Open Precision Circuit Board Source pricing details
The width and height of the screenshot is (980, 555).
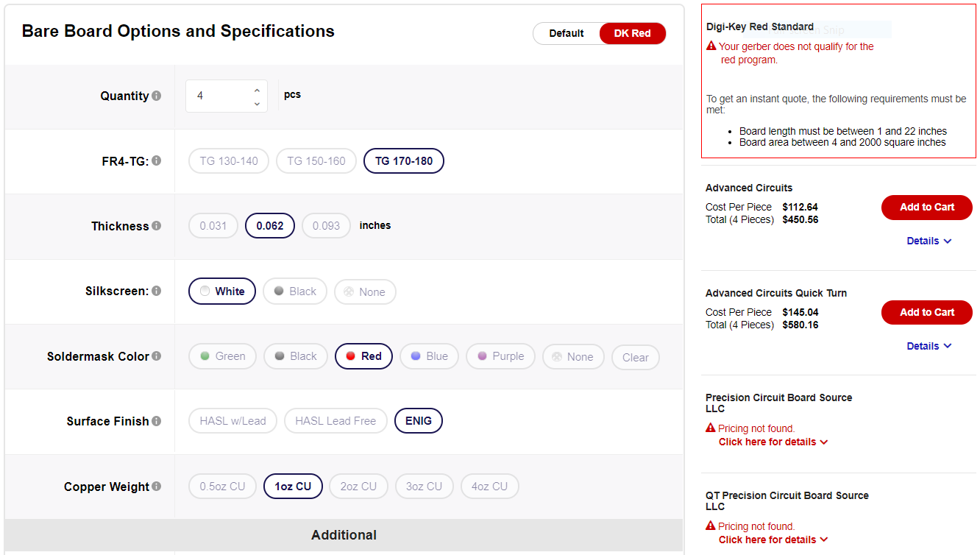coord(773,442)
